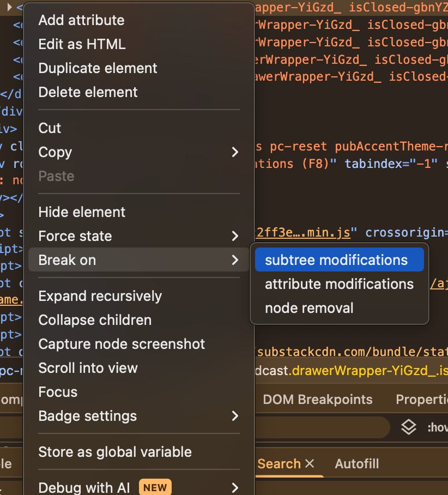Toggle :hov element state button
The width and height of the screenshot is (448, 495).
click(x=438, y=427)
